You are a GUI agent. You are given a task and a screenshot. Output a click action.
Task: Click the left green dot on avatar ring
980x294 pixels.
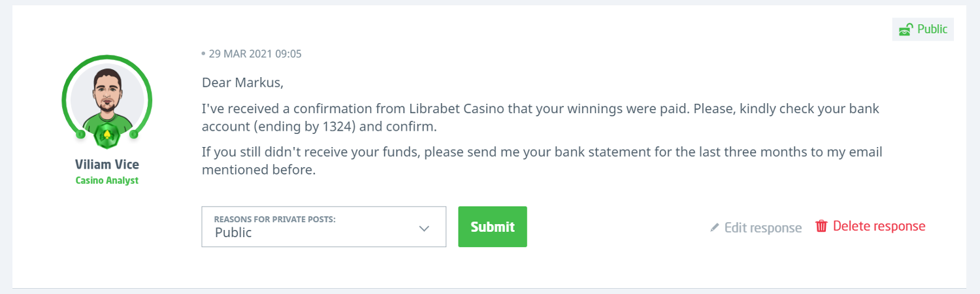coord(80,135)
